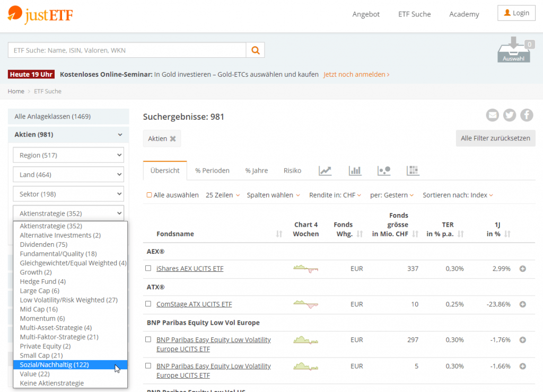Viewport: 543px width, 392px height.
Task: Click the ETF Suche search input field
Action: click(127, 50)
